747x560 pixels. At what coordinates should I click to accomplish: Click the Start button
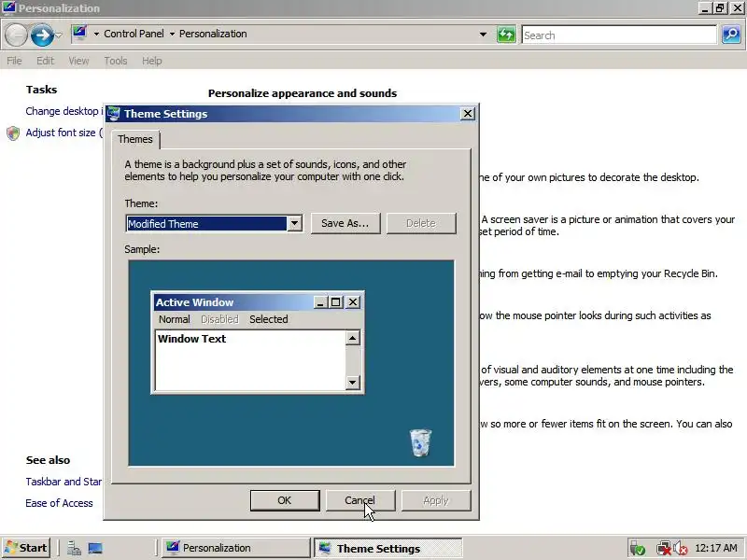[x=26, y=548]
